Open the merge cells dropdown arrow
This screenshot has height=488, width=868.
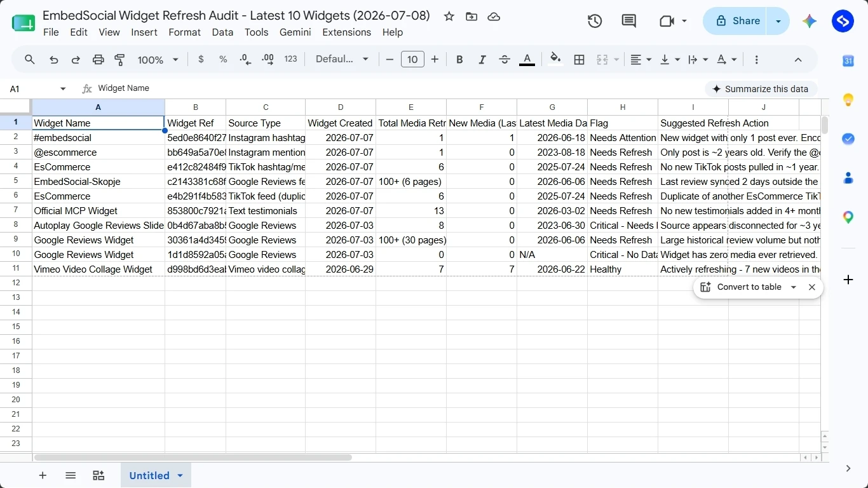click(x=616, y=60)
